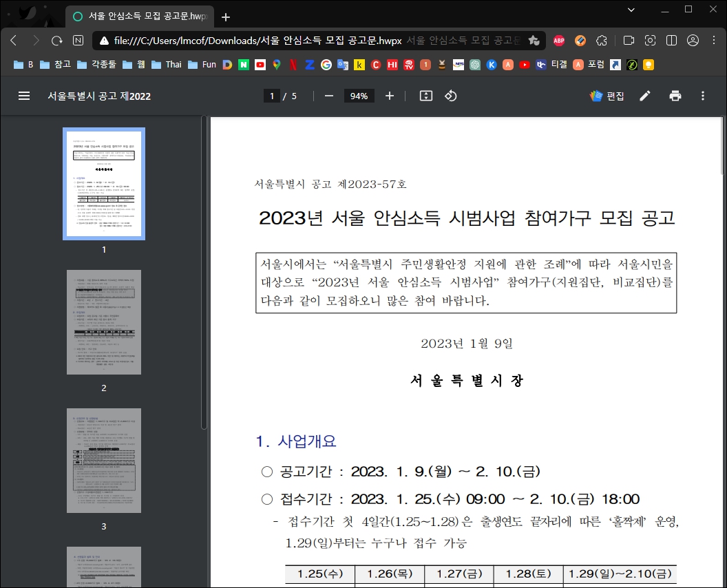
Task: Open the Netflix bookmark
Action: pyautogui.click(x=293, y=65)
